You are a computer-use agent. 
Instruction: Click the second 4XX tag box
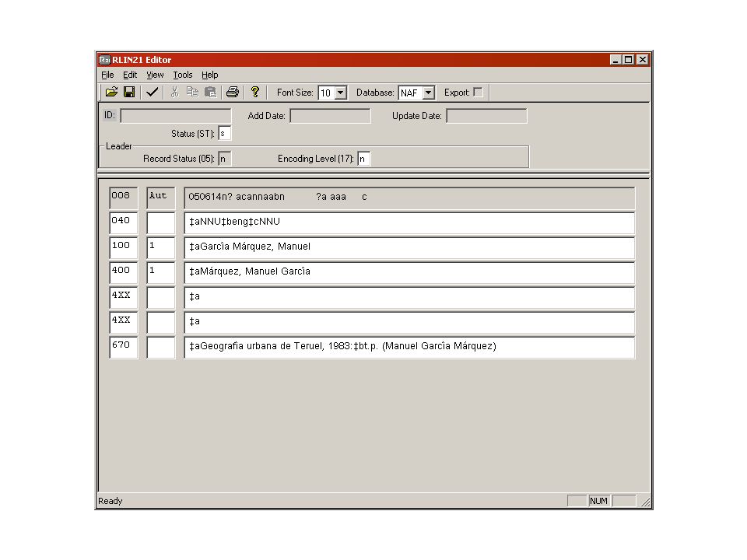(124, 322)
